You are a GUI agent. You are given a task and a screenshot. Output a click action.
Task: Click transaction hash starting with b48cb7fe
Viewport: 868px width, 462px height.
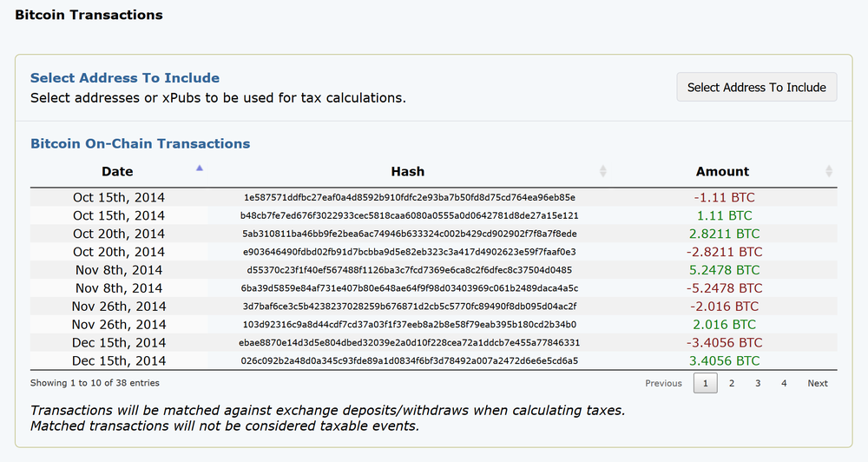click(409, 215)
